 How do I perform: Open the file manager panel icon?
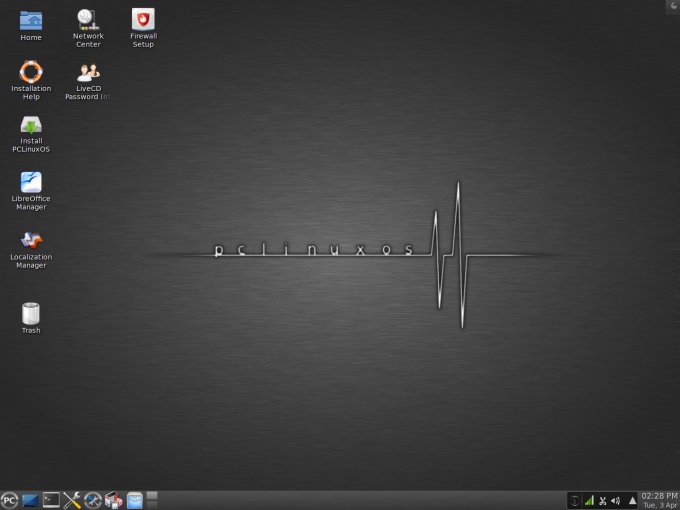134,500
